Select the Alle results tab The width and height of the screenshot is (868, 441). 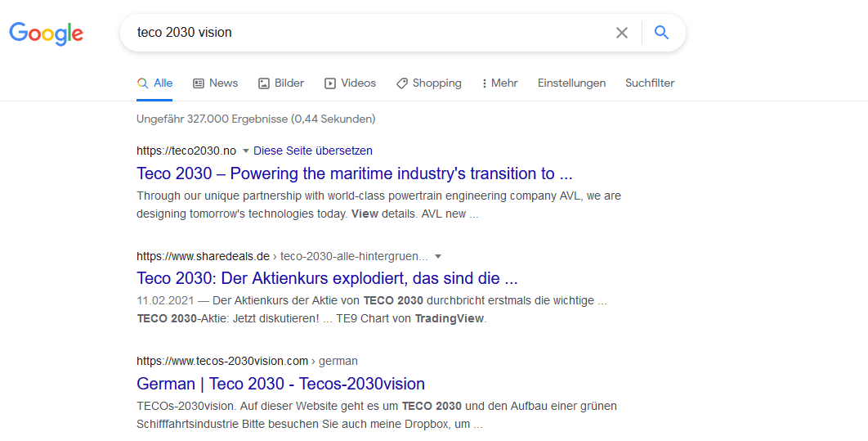[x=155, y=83]
